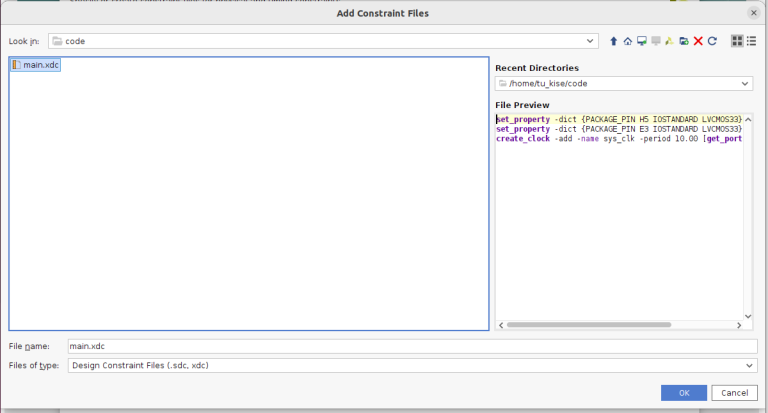Refresh the file list
768x413 pixels.
[712, 41]
